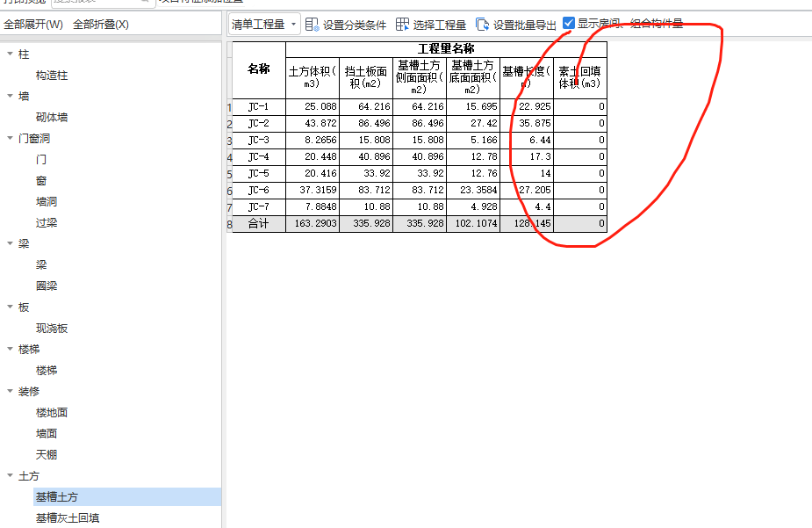Click the 挡土板面积(m2) column header
The image size is (812, 528).
(x=366, y=77)
